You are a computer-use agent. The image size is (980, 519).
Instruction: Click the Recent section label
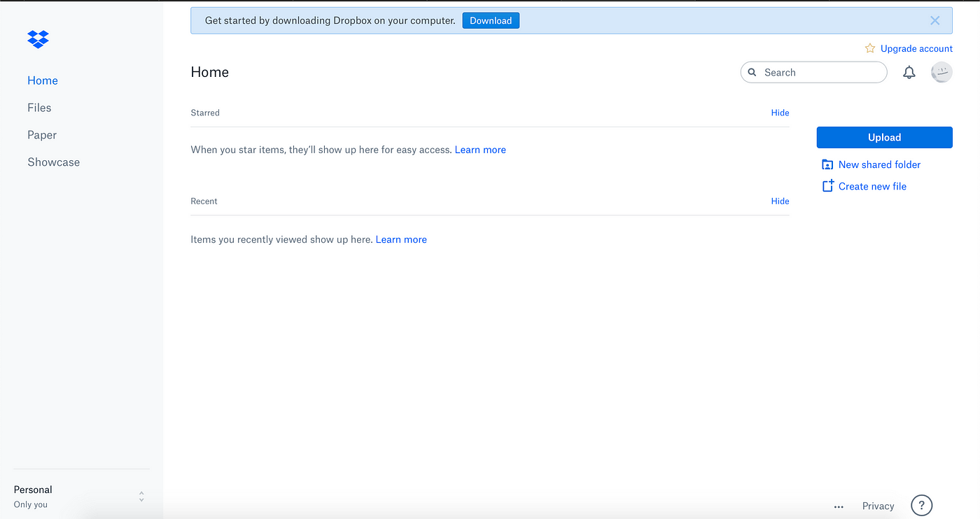tap(204, 201)
